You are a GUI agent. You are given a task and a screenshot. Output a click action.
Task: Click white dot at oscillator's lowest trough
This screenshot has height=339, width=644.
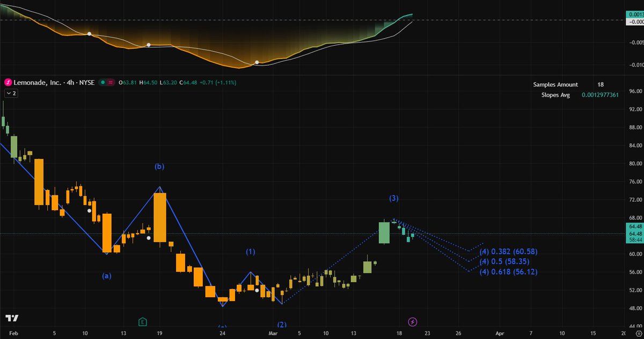[257, 63]
